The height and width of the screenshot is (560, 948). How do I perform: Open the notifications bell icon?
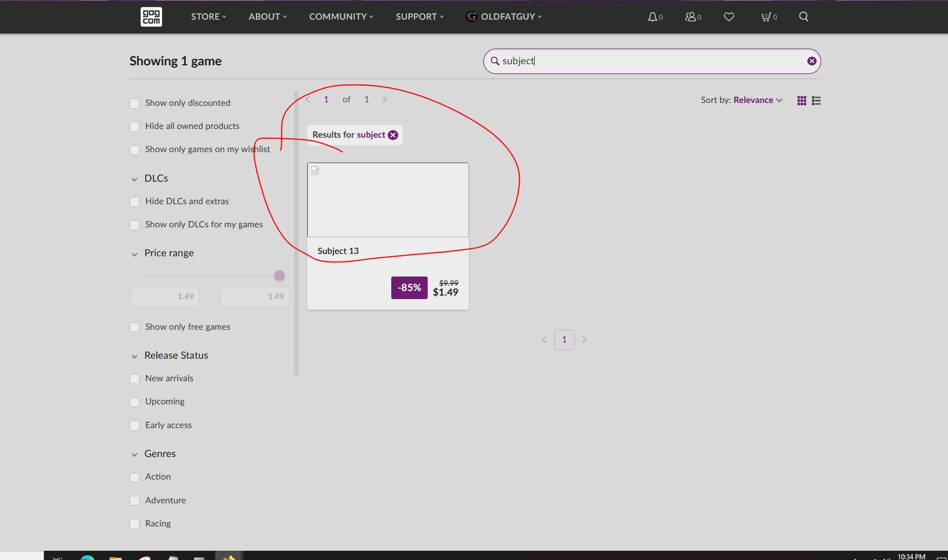(653, 17)
